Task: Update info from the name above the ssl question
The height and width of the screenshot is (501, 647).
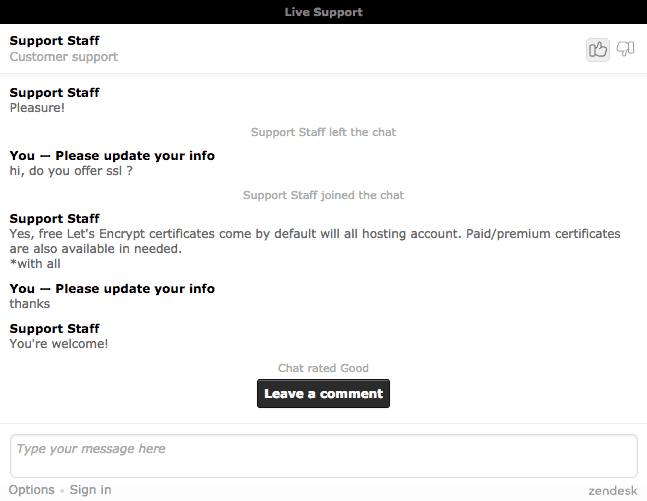Action: pyautogui.click(x=135, y=156)
